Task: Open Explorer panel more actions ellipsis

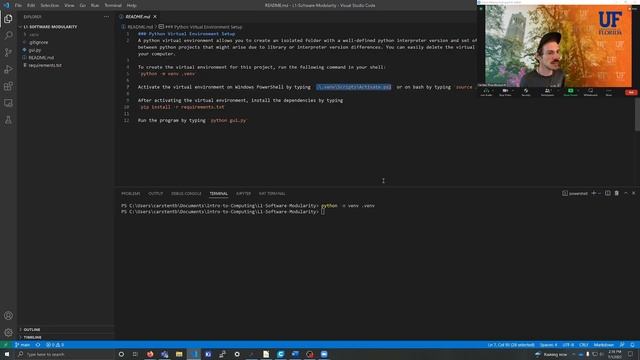Action: (x=107, y=17)
